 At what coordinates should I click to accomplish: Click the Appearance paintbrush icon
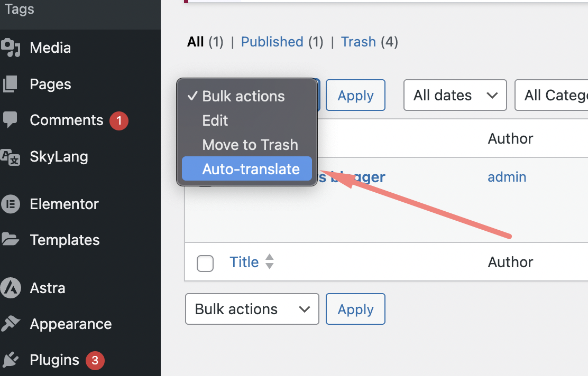click(11, 324)
